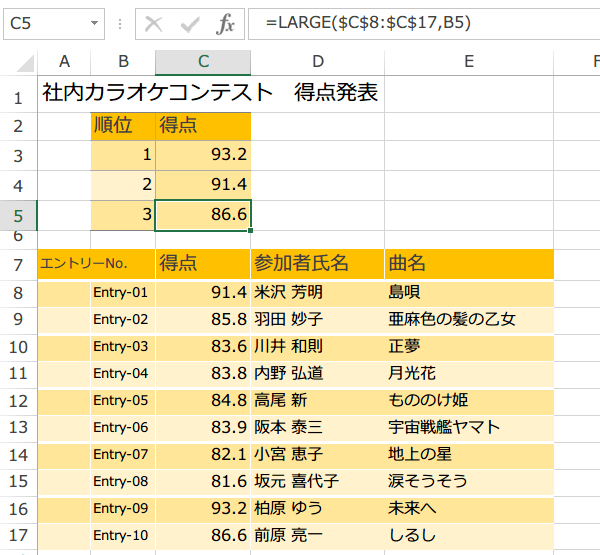This screenshot has height=555, width=600.
Task: Click cell with score 93.2 in row 3
Action: [203, 155]
